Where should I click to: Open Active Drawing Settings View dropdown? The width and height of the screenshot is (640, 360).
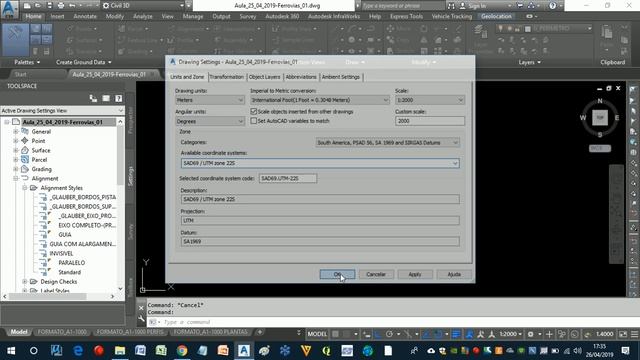62,111
